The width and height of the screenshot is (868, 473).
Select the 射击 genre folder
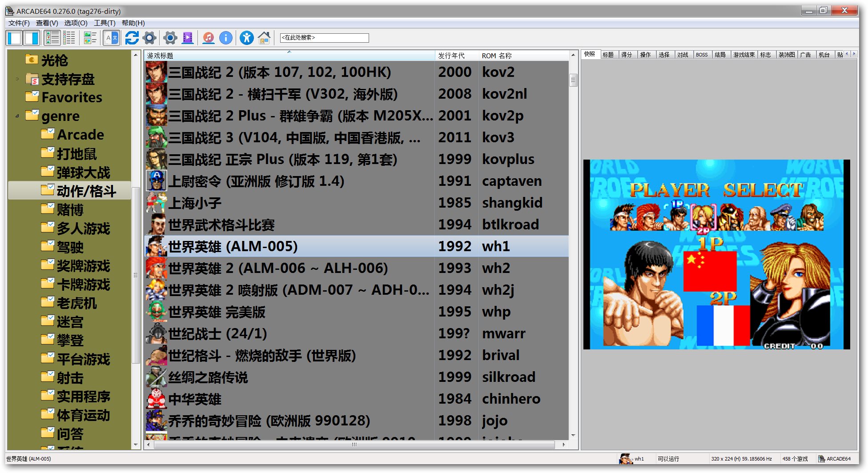point(62,378)
